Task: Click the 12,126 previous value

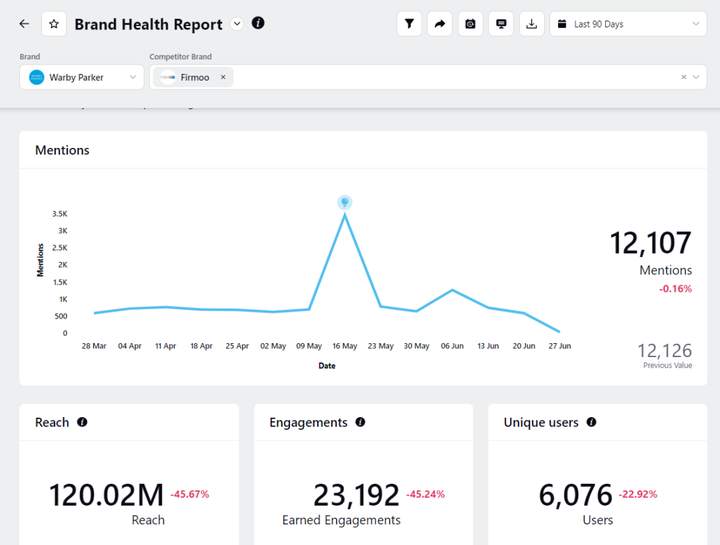Action: click(x=664, y=351)
